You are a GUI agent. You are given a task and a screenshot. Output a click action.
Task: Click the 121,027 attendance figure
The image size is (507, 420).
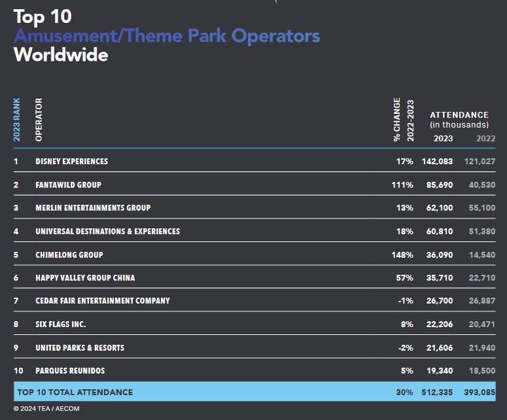pyautogui.click(x=480, y=162)
